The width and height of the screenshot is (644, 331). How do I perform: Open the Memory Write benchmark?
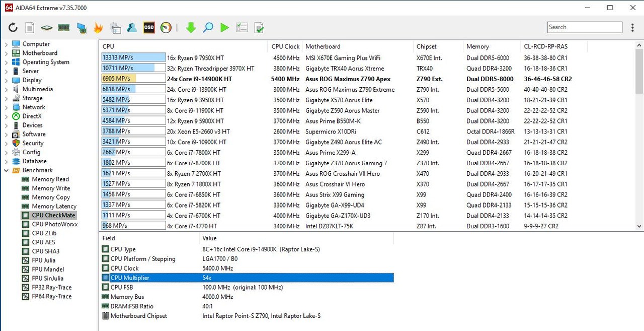pyautogui.click(x=51, y=188)
